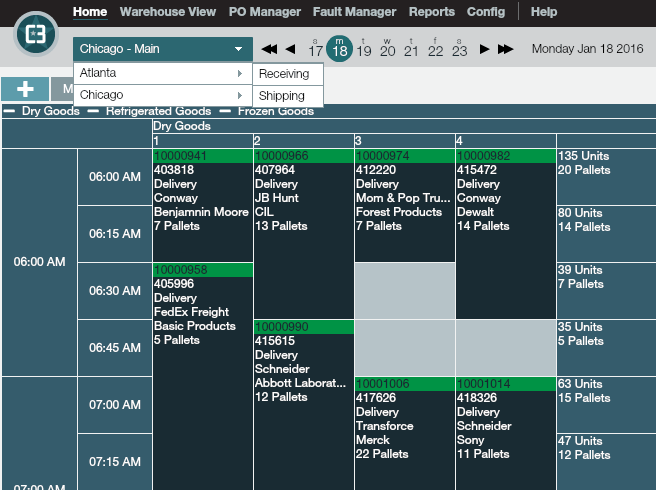The width and height of the screenshot is (656, 490).
Task: Open the Chicago - Main location dropdown
Action: [163, 49]
